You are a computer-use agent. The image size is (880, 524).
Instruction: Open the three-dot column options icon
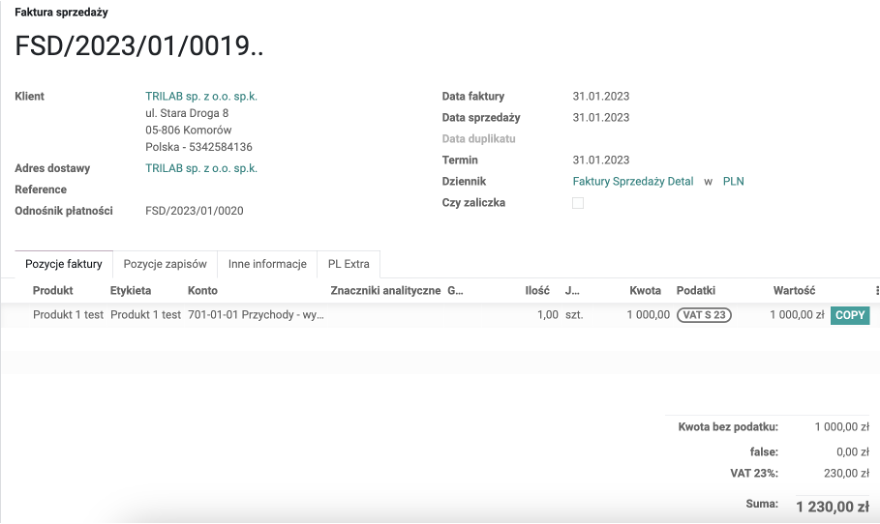point(877,290)
